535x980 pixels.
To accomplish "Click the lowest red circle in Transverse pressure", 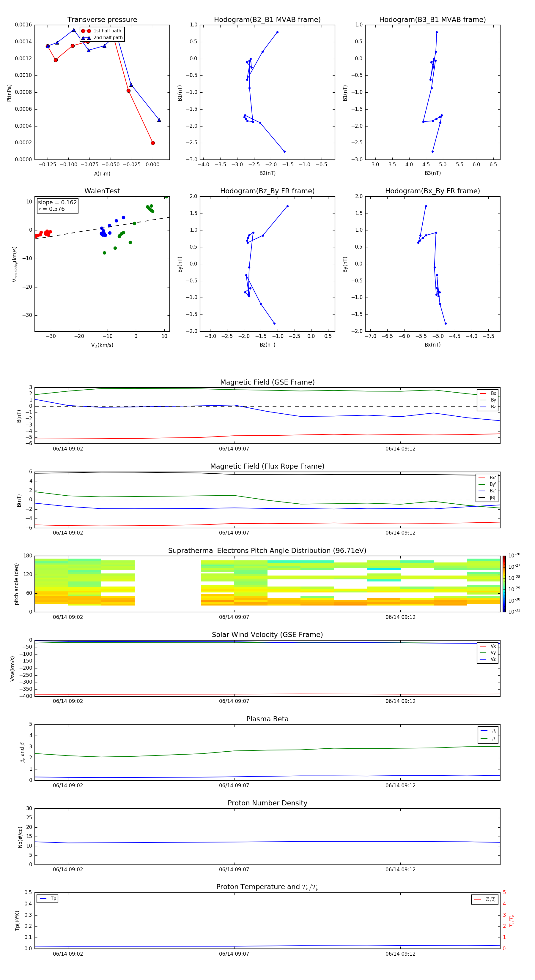I will click(153, 143).
